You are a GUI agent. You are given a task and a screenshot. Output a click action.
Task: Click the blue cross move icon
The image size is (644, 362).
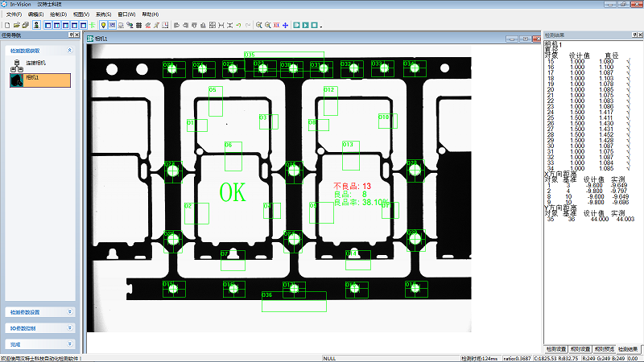click(285, 25)
